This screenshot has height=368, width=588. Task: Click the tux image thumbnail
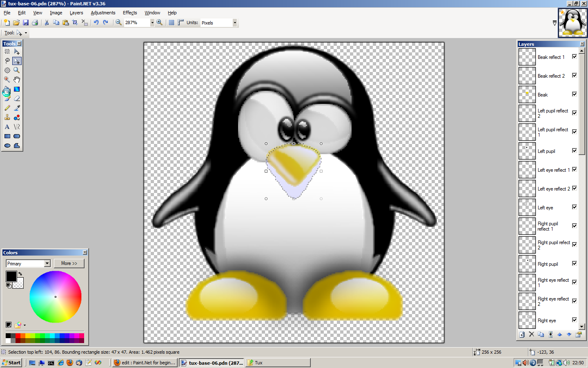click(572, 23)
